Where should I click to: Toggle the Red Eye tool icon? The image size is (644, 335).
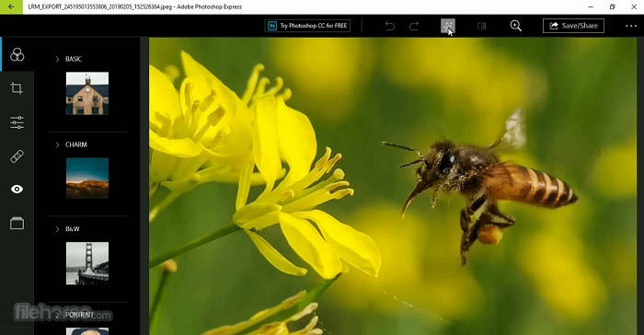coord(17,189)
